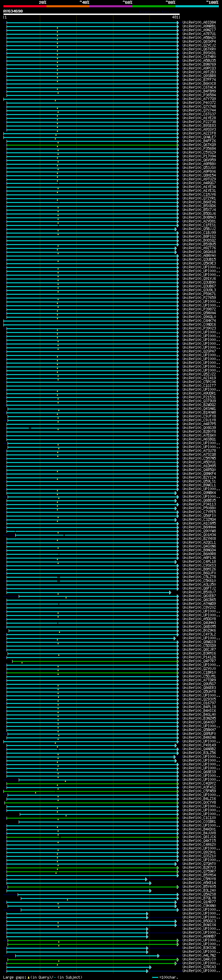
Task: Click the UniRef100_C9J1Y8 label
Action: (199, 420)
